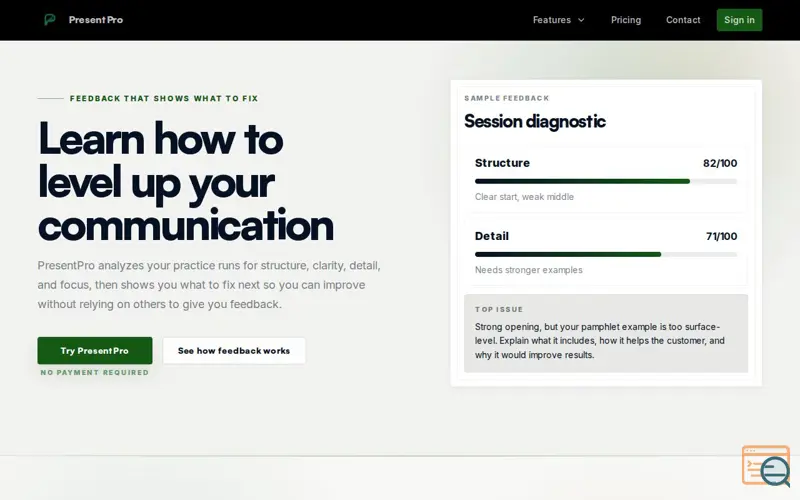Open the Contact link in navbar
800x500 pixels.
683,20
